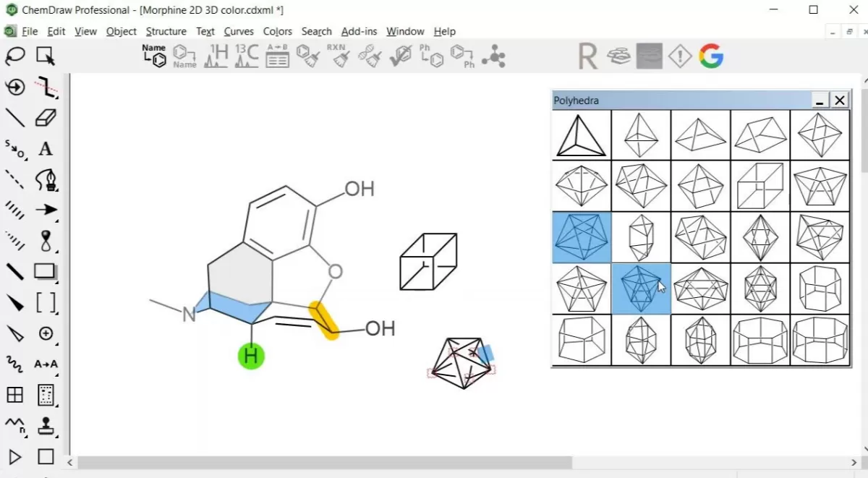Open the Structure menu

pos(166,31)
